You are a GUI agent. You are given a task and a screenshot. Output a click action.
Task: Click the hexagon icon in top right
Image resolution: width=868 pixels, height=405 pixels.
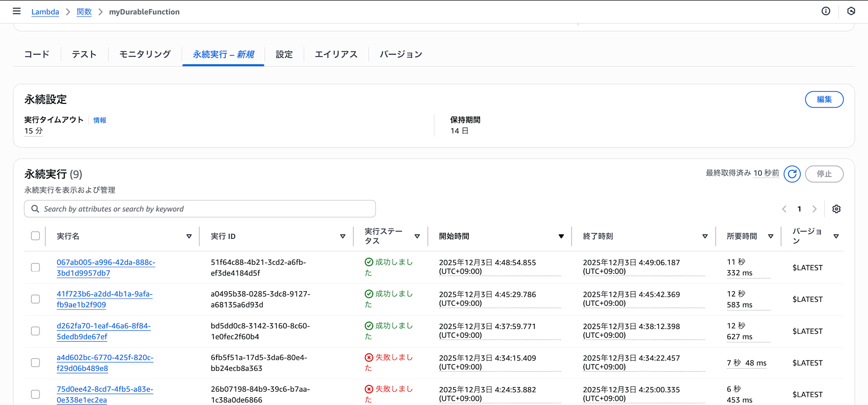[851, 11]
